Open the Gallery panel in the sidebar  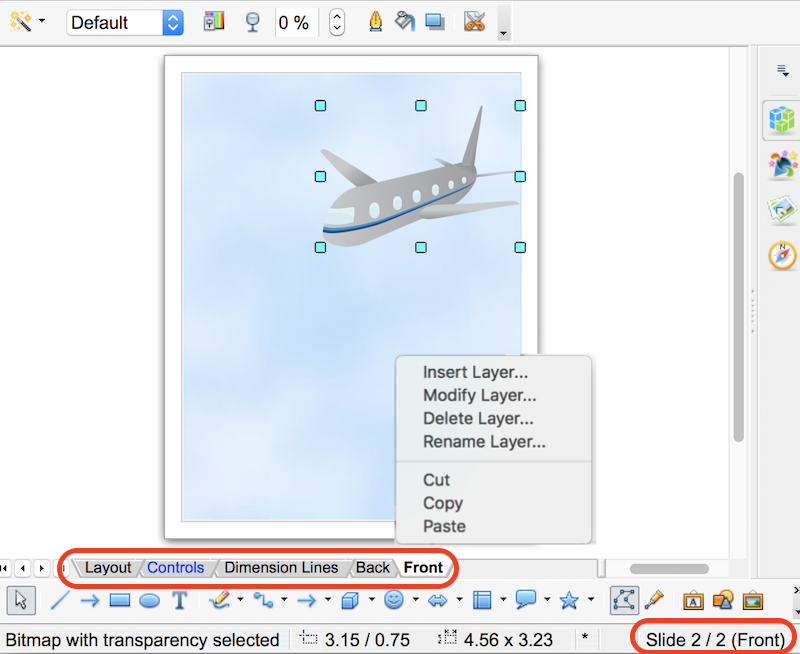(783, 209)
